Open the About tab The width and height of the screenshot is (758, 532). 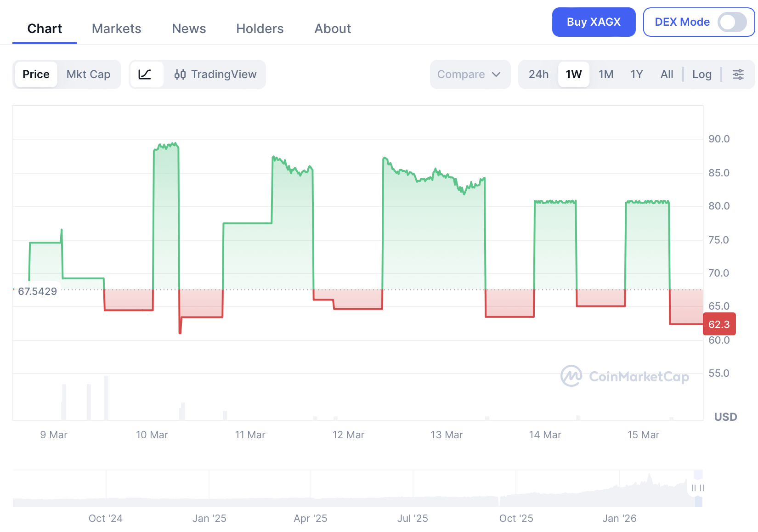pos(332,28)
